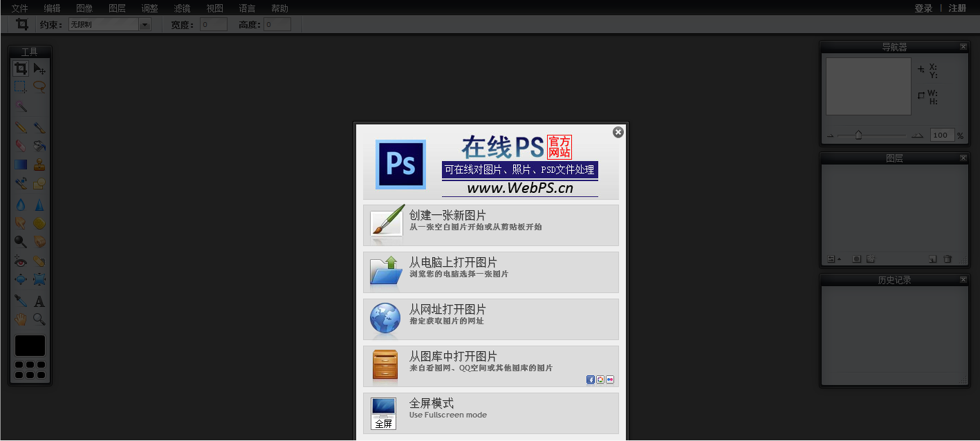The image size is (980, 441).
Task: Open the 帮助 menu
Action: click(x=279, y=8)
